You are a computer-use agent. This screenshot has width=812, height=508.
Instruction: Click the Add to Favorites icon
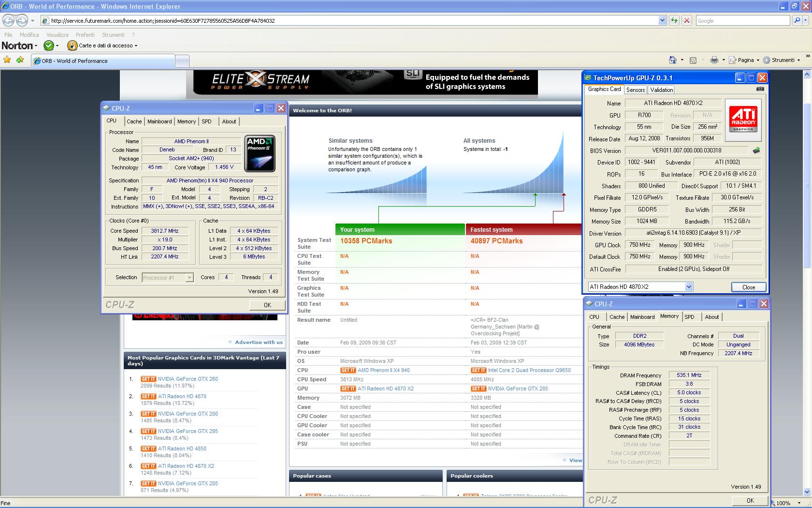[20, 60]
